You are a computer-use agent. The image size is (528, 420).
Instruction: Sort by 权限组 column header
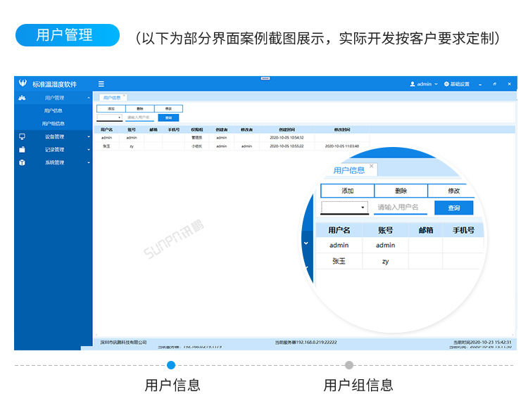coord(197,129)
